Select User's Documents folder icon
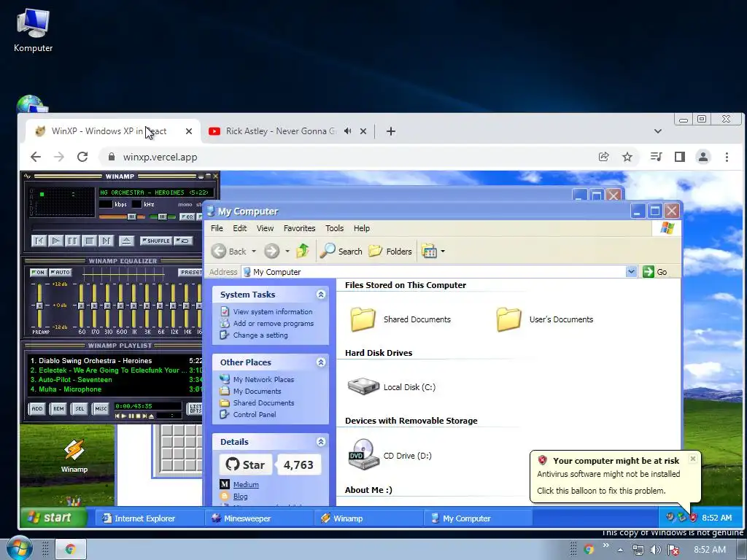This screenshot has height=560, width=747. click(x=508, y=319)
